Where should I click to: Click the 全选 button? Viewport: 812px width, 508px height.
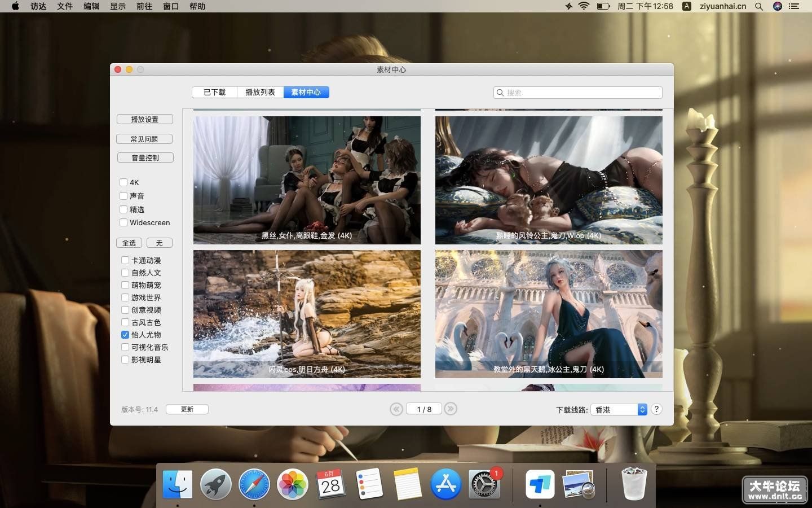(129, 243)
